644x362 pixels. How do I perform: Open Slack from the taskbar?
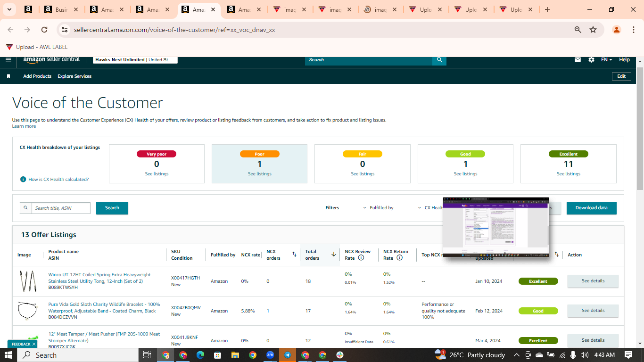[x=340, y=355]
